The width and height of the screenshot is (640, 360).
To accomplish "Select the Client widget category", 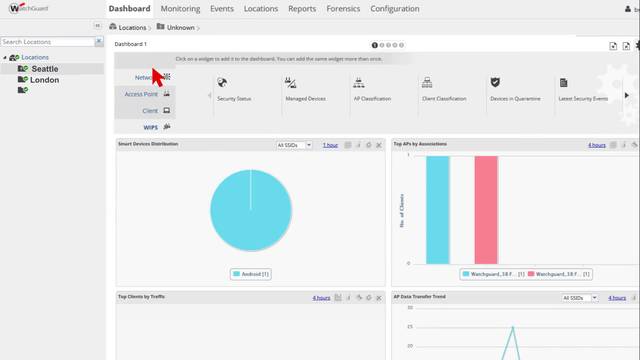I will pyautogui.click(x=145, y=111).
